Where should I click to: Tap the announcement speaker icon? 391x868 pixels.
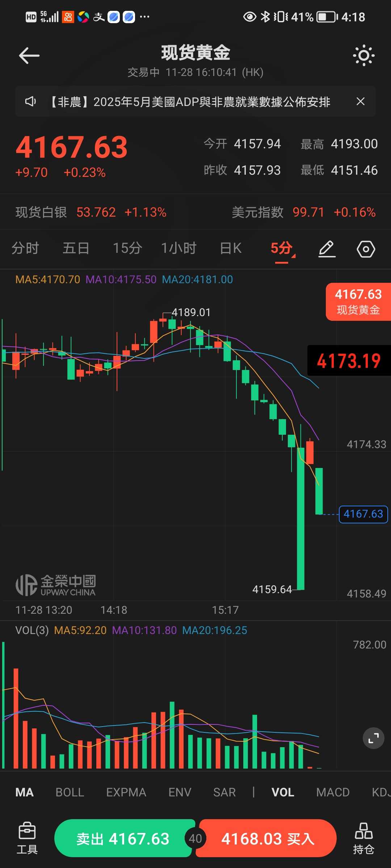pyautogui.click(x=30, y=101)
